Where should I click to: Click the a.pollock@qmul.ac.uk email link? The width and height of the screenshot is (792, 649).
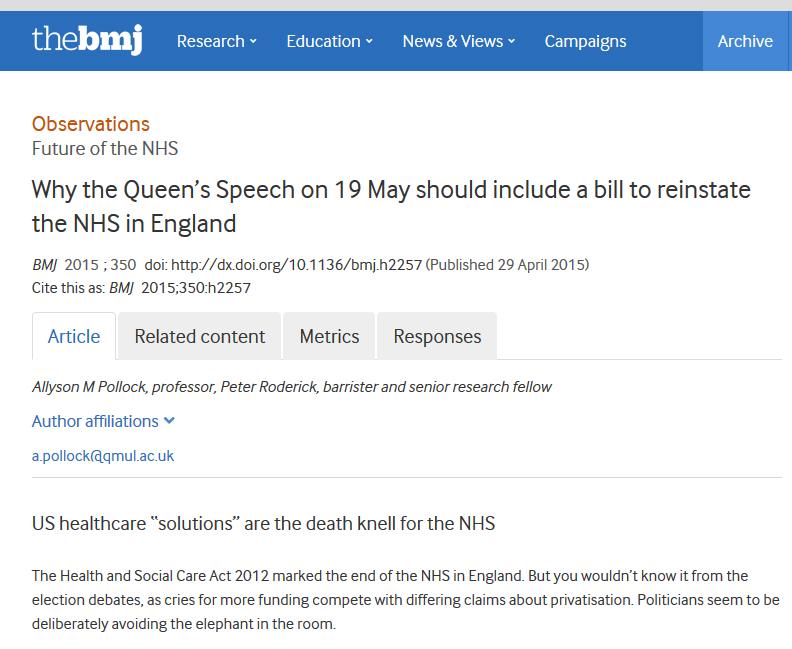pyautogui.click(x=103, y=456)
